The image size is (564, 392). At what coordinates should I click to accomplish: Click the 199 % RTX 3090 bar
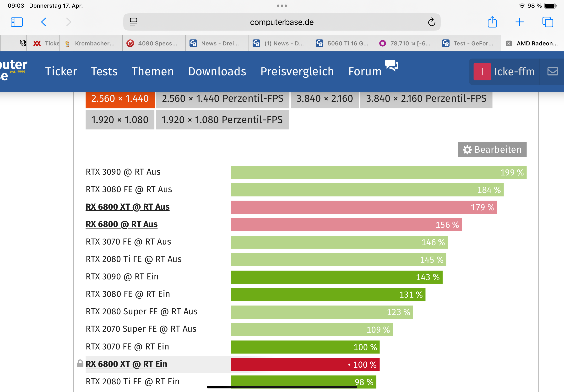point(378,172)
